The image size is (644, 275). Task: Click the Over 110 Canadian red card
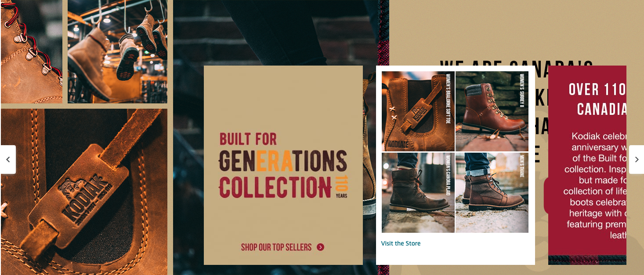click(x=587, y=165)
